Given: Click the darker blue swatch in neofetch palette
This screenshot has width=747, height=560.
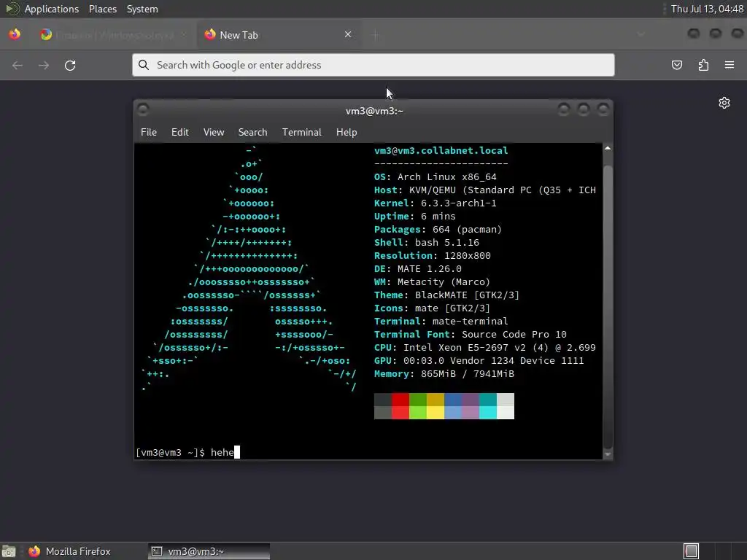Looking at the screenshot, I should (453, 400).
